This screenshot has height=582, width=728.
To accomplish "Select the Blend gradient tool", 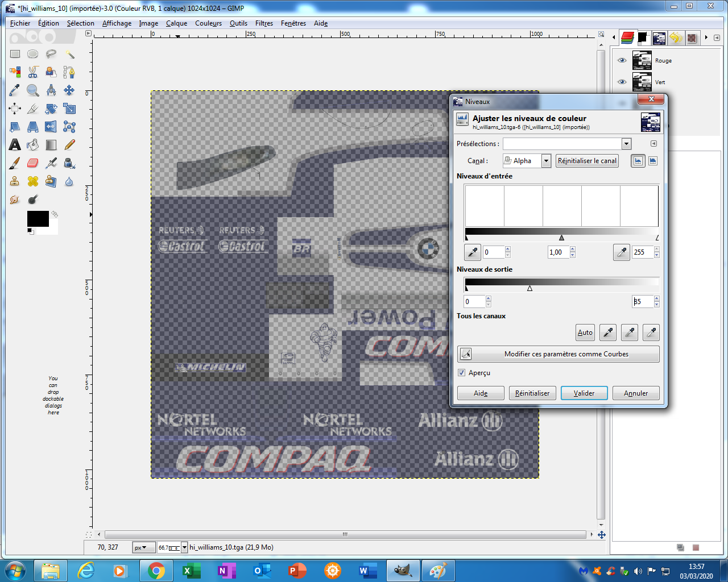I will [51, 145].
